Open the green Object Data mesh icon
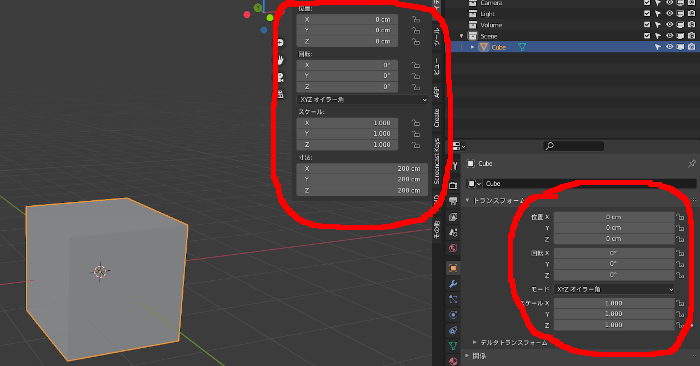 tap(453, 346)
